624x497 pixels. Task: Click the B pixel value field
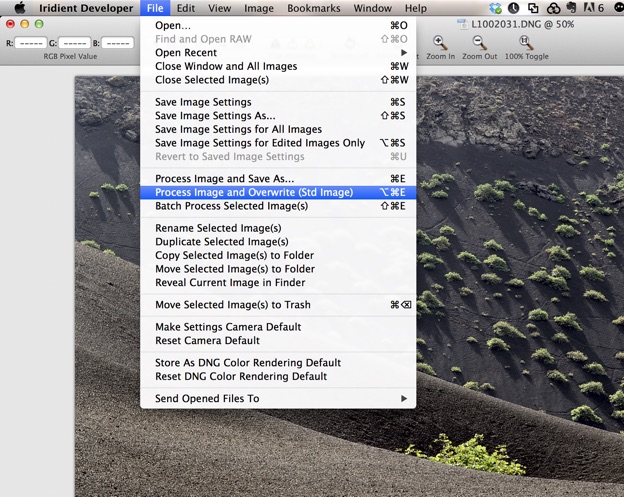coord(117,43)
